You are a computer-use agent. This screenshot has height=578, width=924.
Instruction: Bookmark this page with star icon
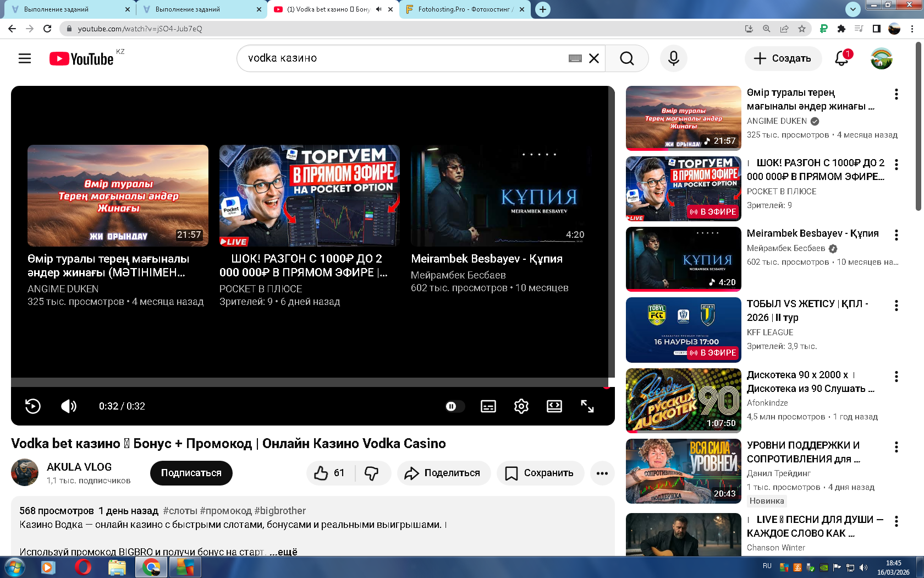click(x=802, y=29)
